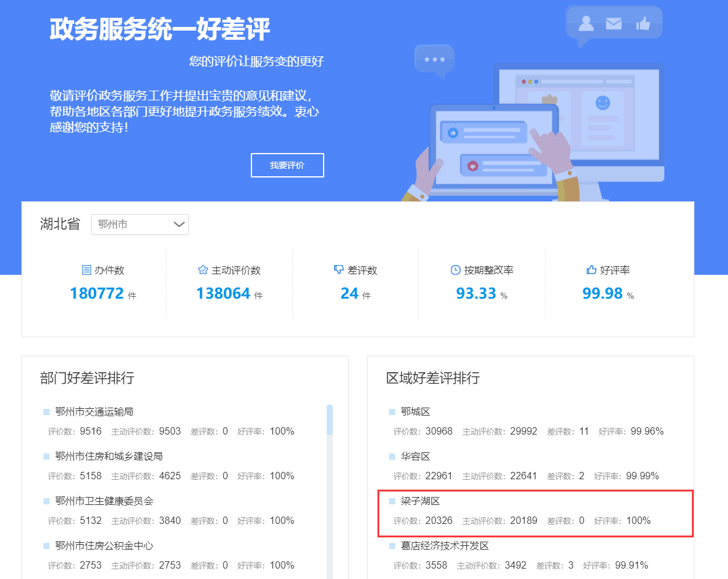
Task: Select 鄂州市住房公积金中心 entry
Action: coord(105,545)
